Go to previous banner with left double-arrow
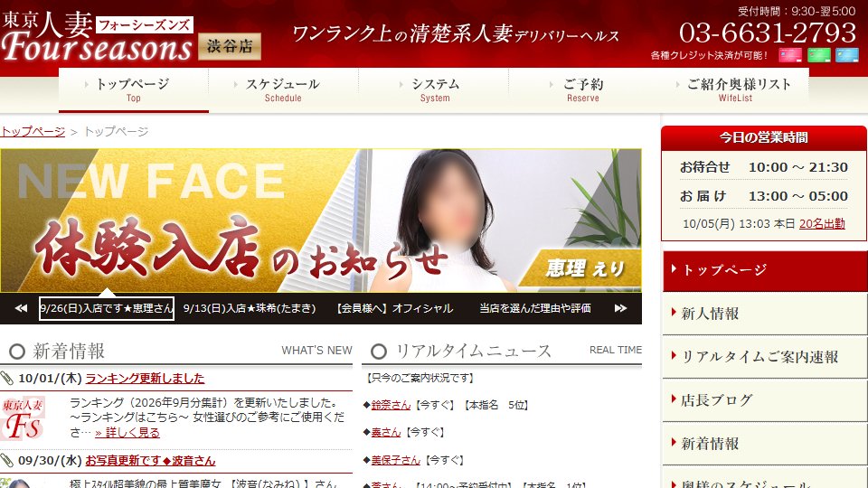Image resolution: width=868 pixels, height=488 pixels. [x=21, y=308]
